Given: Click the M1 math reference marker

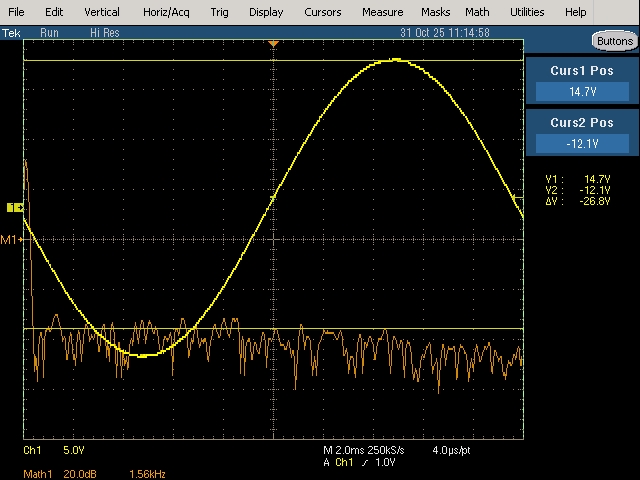Looking at the screenshot, I should [11, 240].
